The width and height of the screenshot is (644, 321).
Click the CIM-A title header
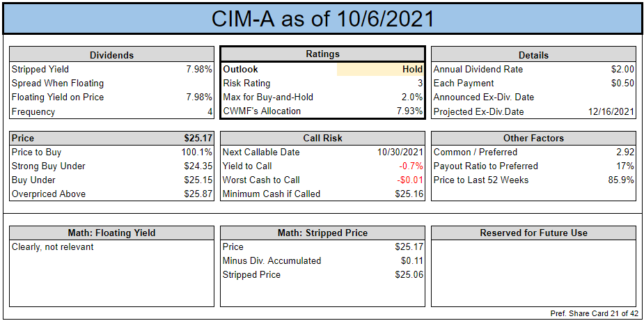click(322, 19)
